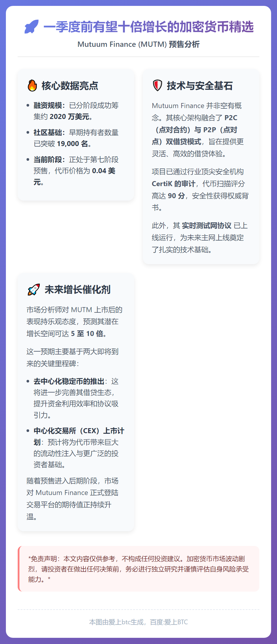Click the bold 实时测试网协议 text
This screenshot has width=277, height=644.
[207, 226]
